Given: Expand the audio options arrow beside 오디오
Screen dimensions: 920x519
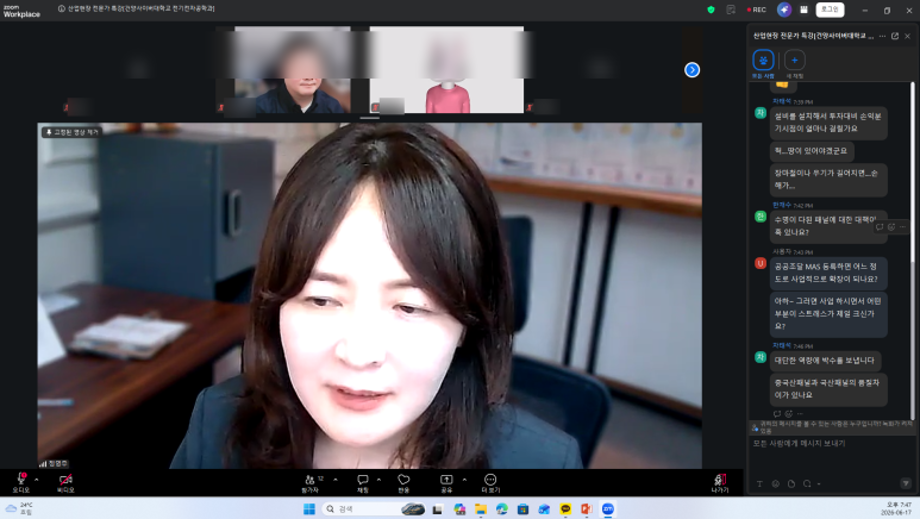Looking at the screenshot, I should 36,480.
